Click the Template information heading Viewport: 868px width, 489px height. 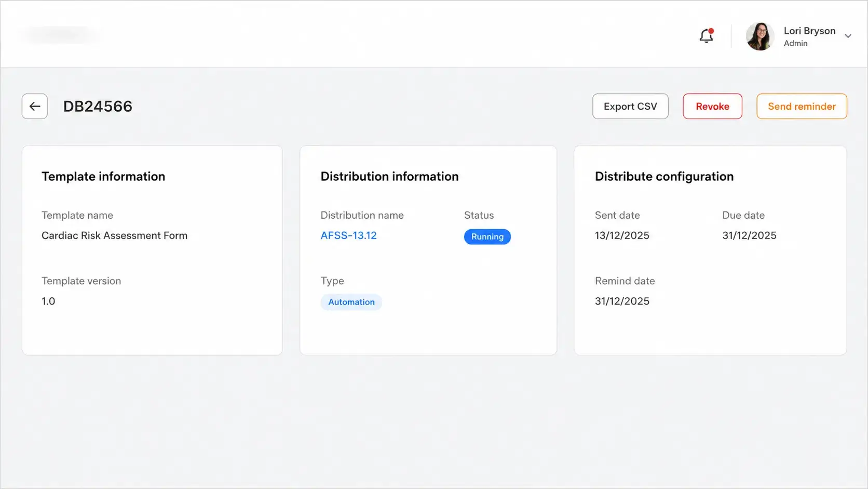point(103,177)
